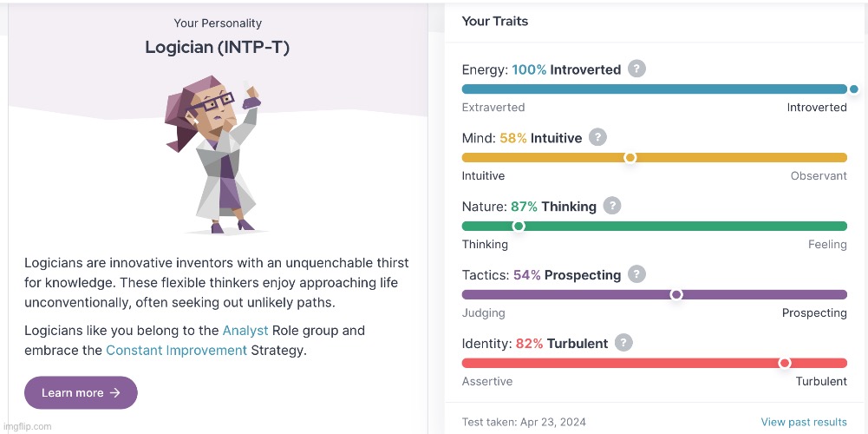Open the help icon next to Mind Intuitive

click(597, 137)
